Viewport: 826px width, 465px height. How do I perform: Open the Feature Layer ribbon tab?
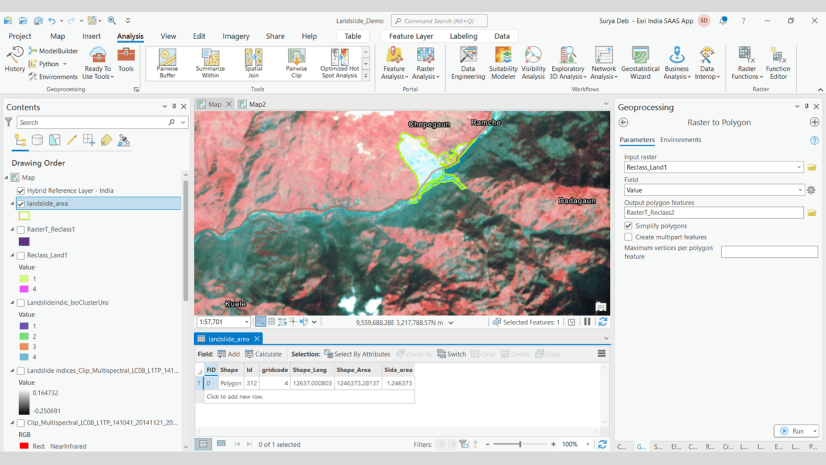click(x=411, y=36)
